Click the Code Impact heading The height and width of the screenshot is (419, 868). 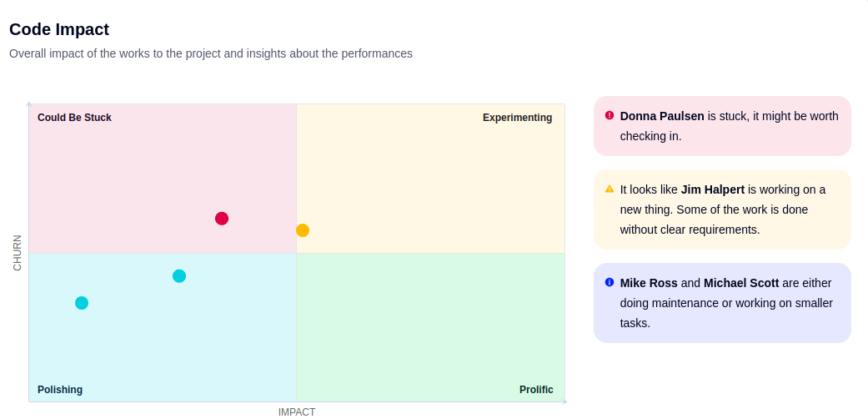[59, 29]
